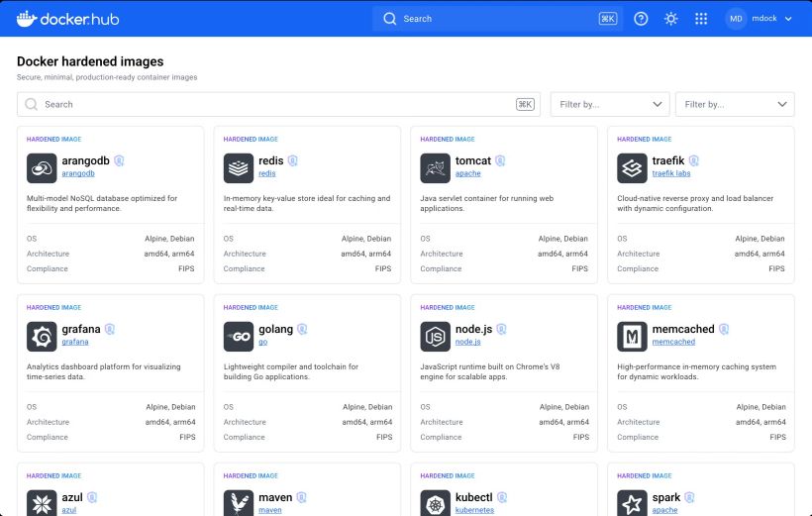Click the tomcat image icon

[x=435, y=167]
